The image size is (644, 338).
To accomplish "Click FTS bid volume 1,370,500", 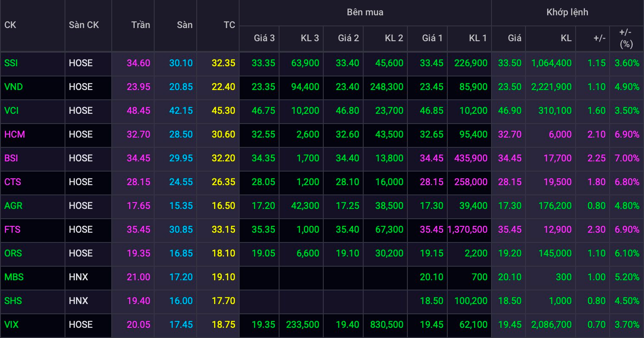I will click(x=467, y=230).
